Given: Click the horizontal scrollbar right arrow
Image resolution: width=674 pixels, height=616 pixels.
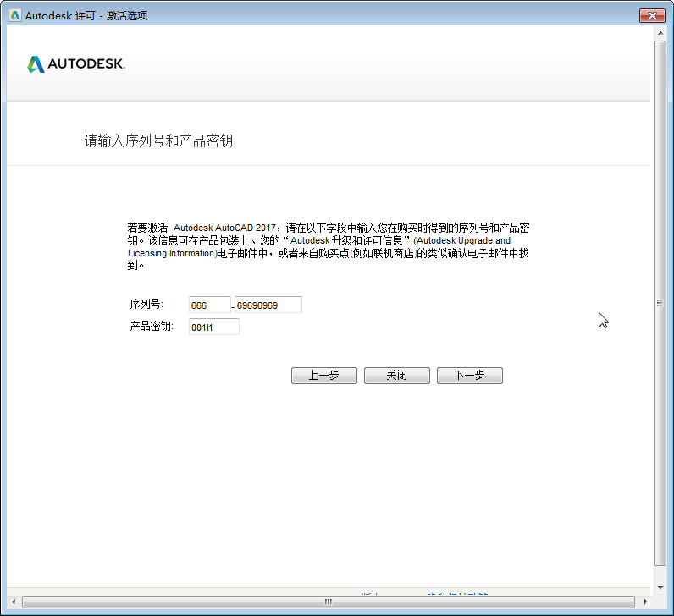Looking at the screenshot, I should click(x=645, y=602).
